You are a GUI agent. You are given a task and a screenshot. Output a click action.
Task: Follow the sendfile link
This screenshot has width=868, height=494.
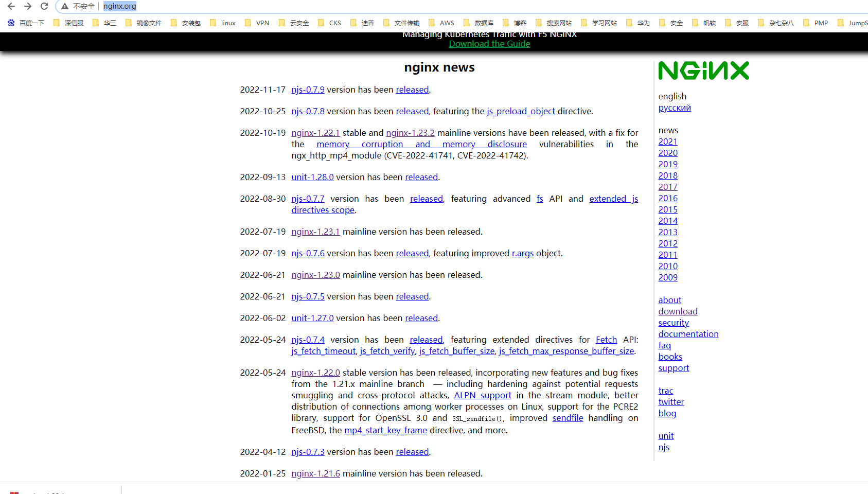pos(568,418)
